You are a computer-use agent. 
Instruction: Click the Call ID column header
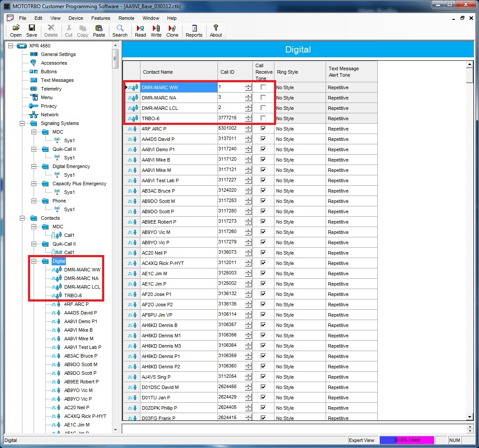pyautogui.click(x=235, y=72)
